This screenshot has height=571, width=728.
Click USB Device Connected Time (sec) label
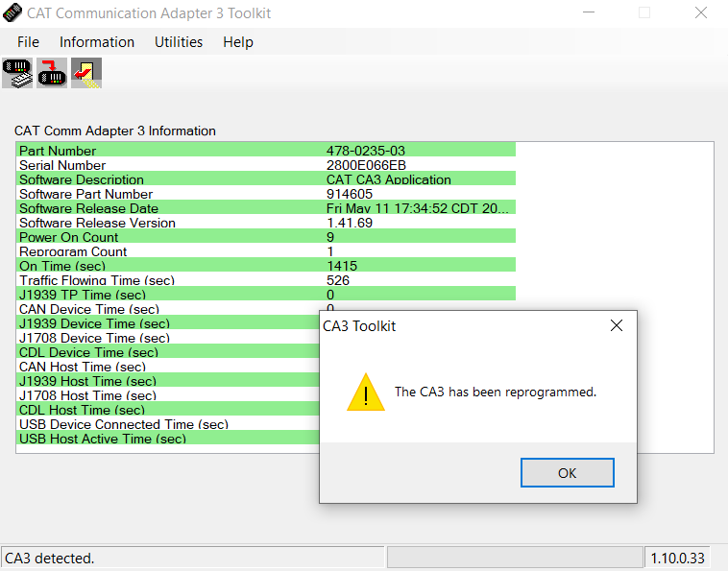[x=124, y=424]
